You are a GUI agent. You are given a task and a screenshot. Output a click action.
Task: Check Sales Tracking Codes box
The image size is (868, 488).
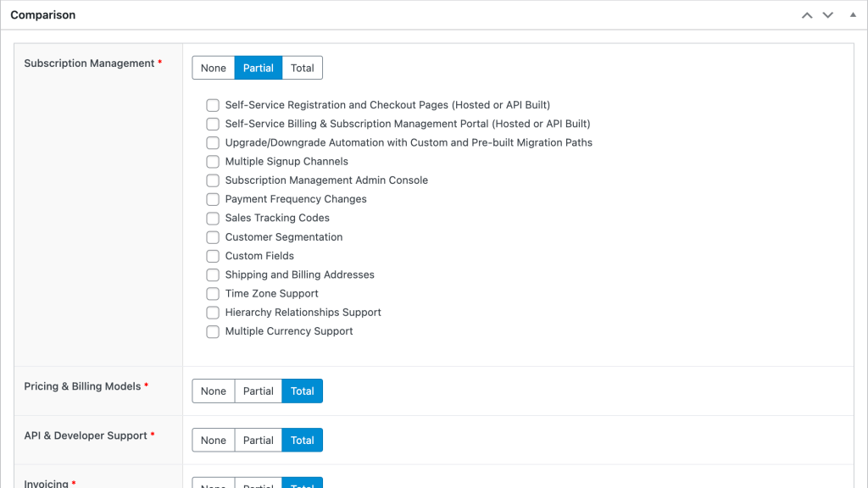click(x=213, y=218)
